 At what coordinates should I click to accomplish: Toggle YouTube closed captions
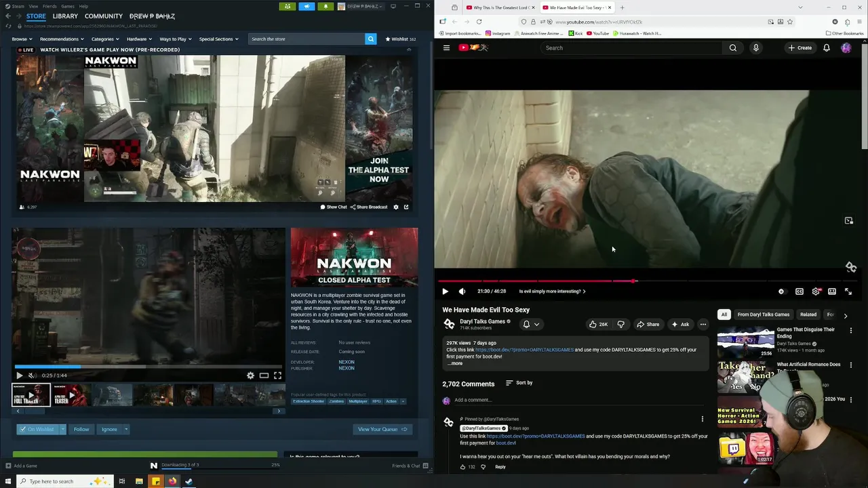click(x=800, y=291)
